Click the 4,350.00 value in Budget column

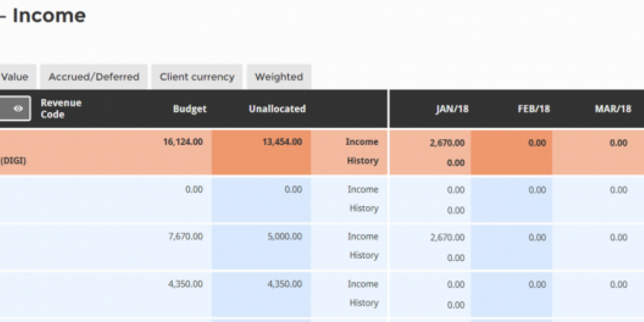[x=186, y=284]
